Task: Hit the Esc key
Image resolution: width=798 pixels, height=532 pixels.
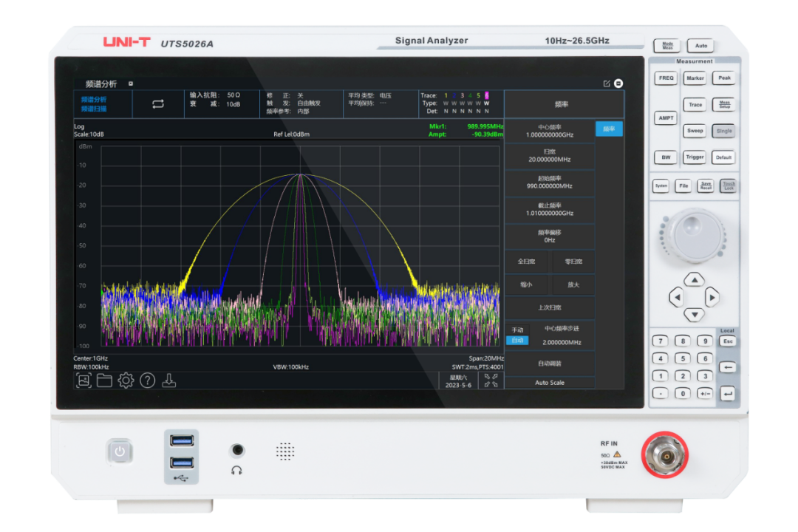Action: (x=728, y=341)
